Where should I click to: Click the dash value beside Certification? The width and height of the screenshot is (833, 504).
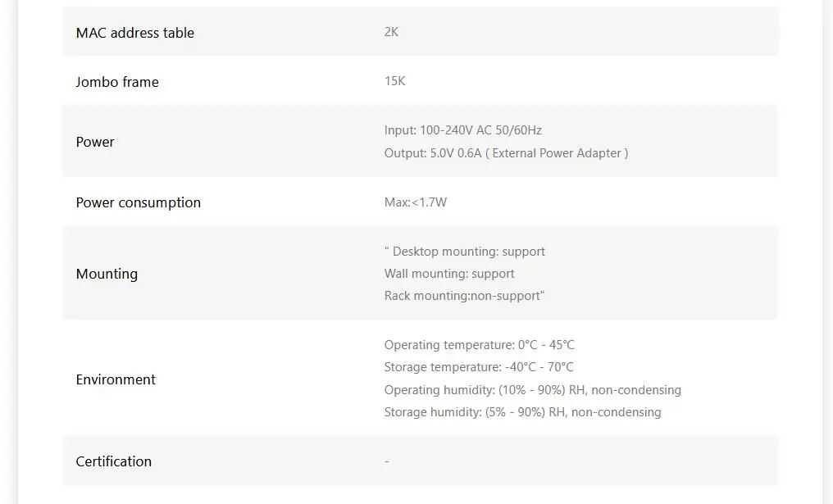387,461
